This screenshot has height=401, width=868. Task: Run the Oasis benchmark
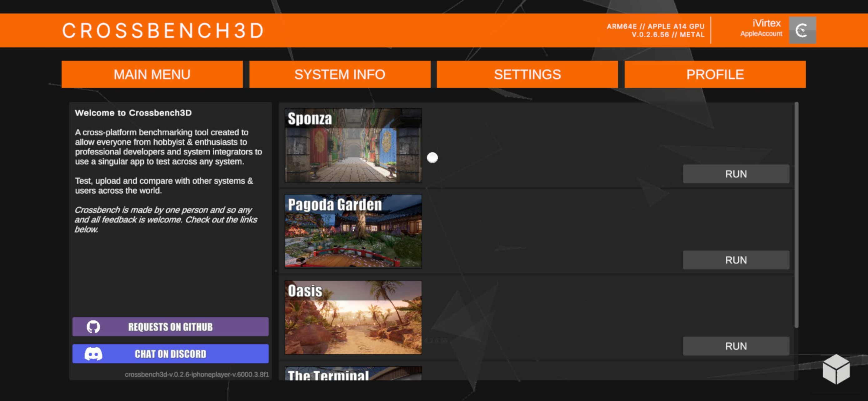(736, 346)
